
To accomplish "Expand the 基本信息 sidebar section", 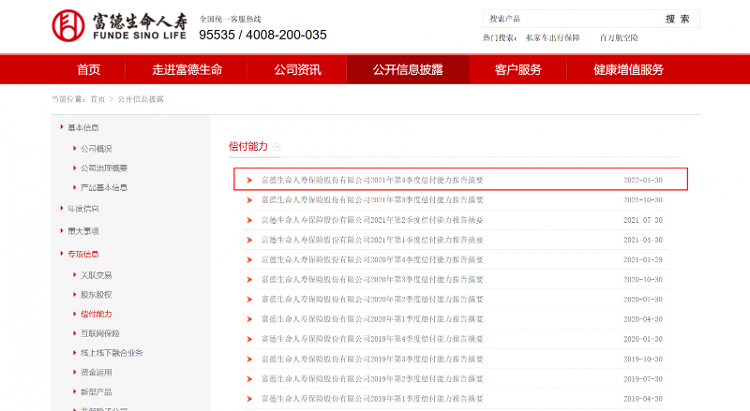I will coord(83,127).
